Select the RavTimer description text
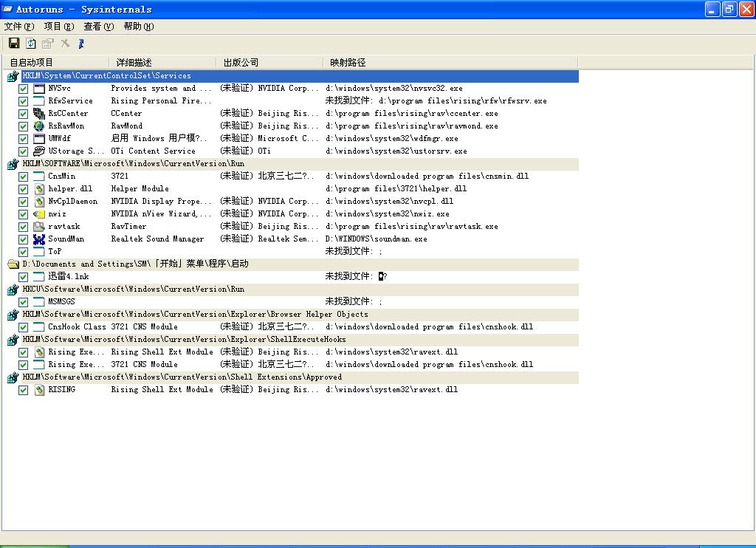 point(128,226)
